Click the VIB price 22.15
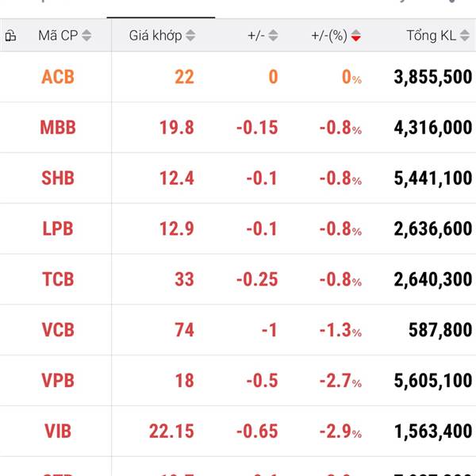Image resolution: width=476 pixels, height=476 pixels. click(x=171, y=432)
